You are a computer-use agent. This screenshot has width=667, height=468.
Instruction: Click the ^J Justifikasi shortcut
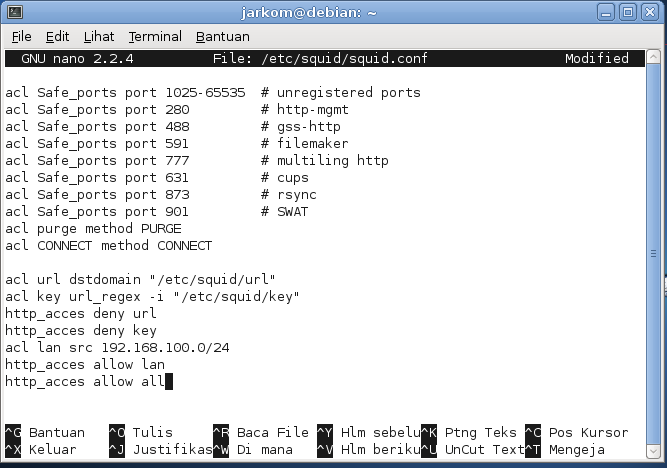[x=161, y=450]
